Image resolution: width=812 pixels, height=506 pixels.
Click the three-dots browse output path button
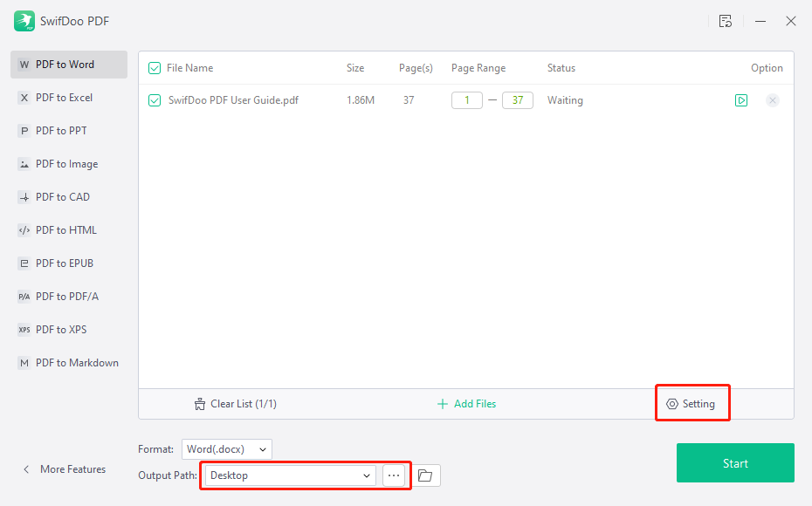[x=394, y=475]
